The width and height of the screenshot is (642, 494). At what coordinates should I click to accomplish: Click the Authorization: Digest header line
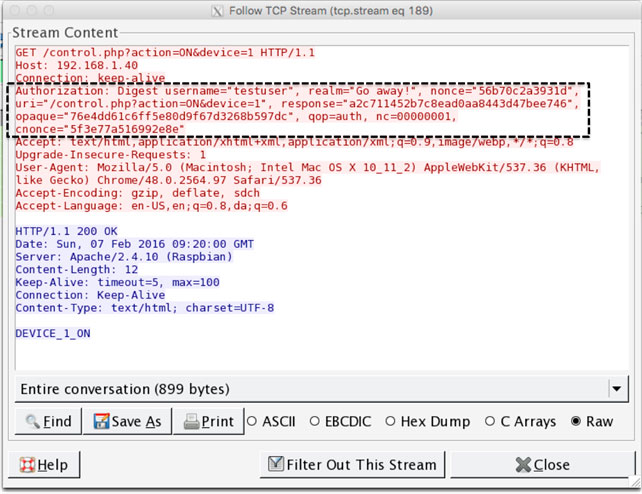click(298, 91)
